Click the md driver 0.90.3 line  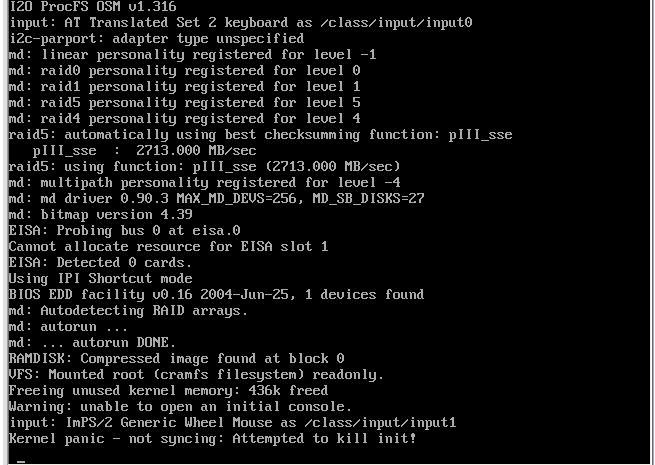216,198
